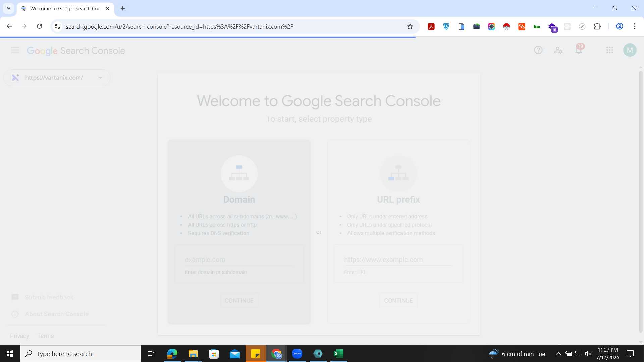The height and width of the screenshot is (362, 644).
Task: Click the red-white ball extension icon
Action: 506,26
